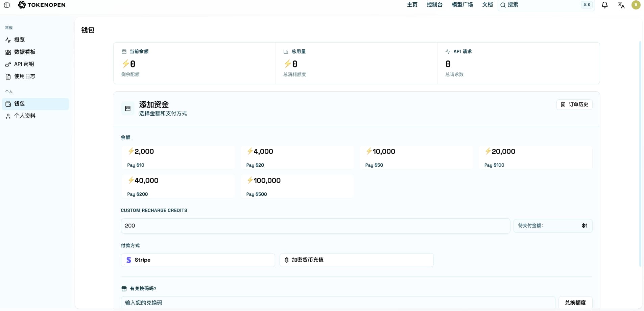Open 控制台 in the top navigation
The height and width of the screenshot is (311, 644).
point(434,5)
